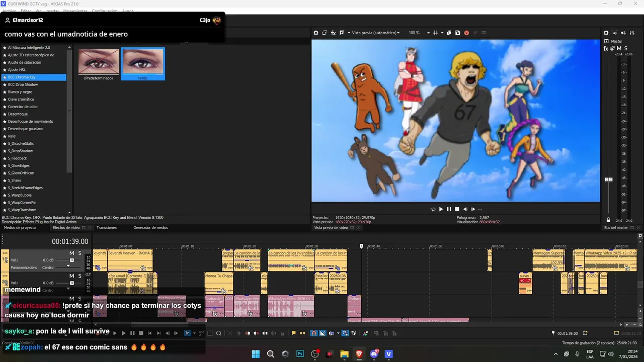Select the zoom magnifier tool
Image resolution: width=644 pixels, height=362 pixels.
pyautogui.click(x=218, y=333)
